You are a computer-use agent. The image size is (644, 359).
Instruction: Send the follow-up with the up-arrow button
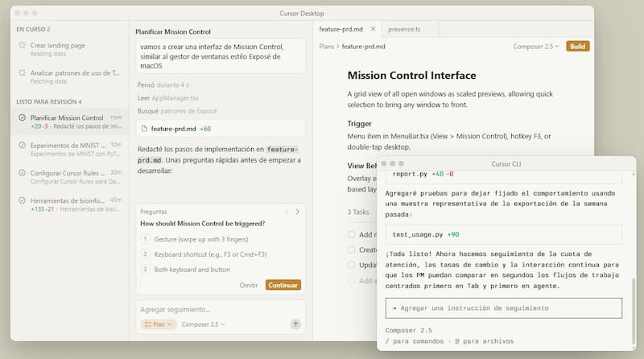coord(295,324)
